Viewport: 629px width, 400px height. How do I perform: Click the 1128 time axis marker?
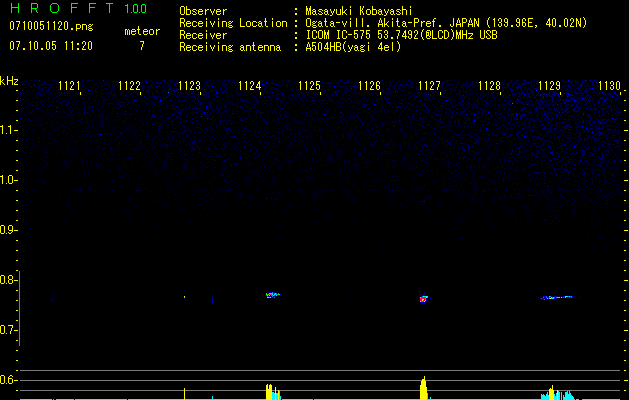489,86
